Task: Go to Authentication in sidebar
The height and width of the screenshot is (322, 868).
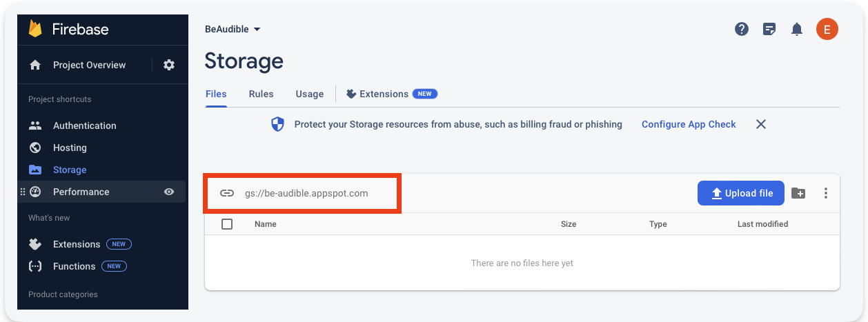Action: click(85, 125)
